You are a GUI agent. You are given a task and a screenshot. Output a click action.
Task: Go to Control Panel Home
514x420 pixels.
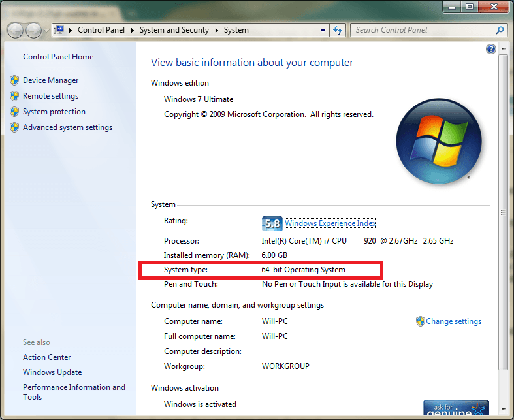(58, 57)
